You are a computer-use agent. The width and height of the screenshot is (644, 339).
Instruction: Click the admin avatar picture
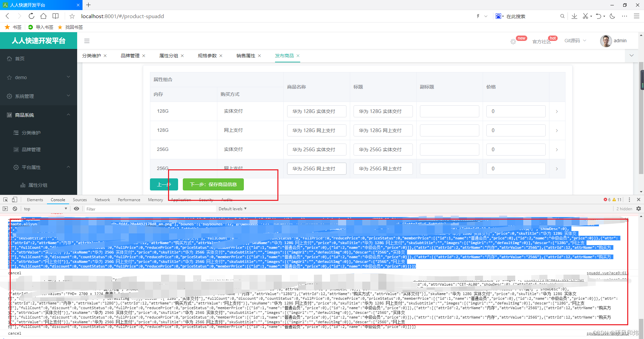(x=606, y=41)
